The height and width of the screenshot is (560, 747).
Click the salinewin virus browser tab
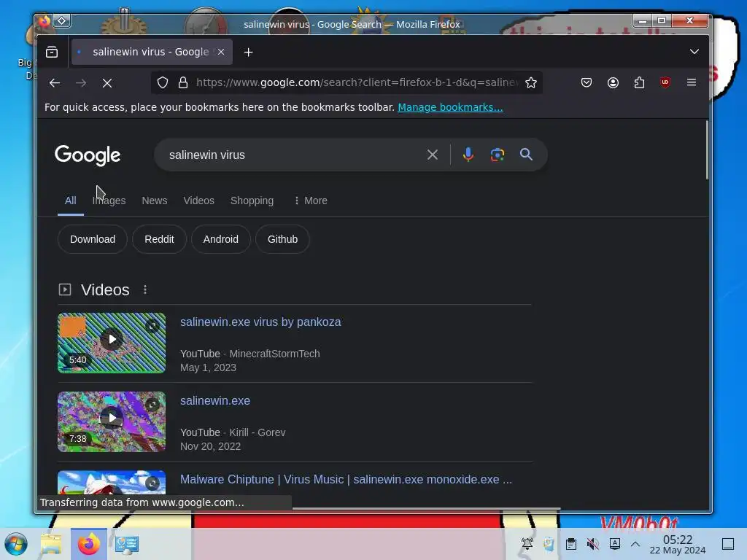pyautogui.click(x=152, y=52)
